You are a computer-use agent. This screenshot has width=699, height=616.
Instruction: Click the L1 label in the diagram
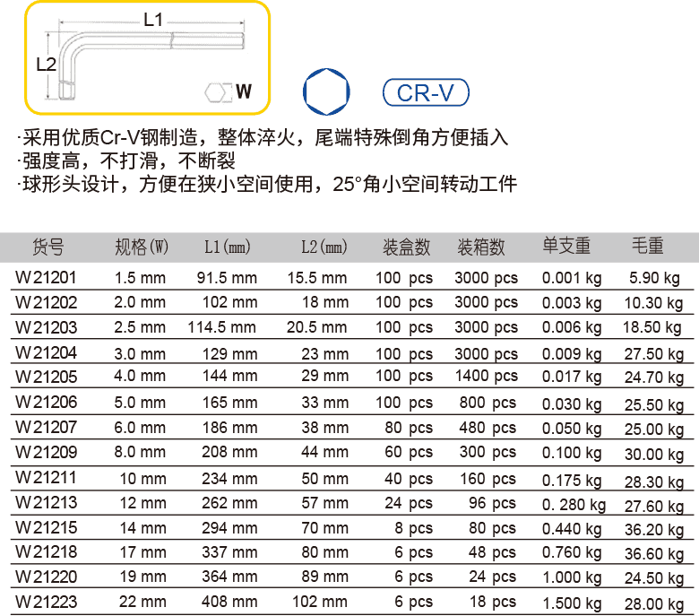point(153,20)
